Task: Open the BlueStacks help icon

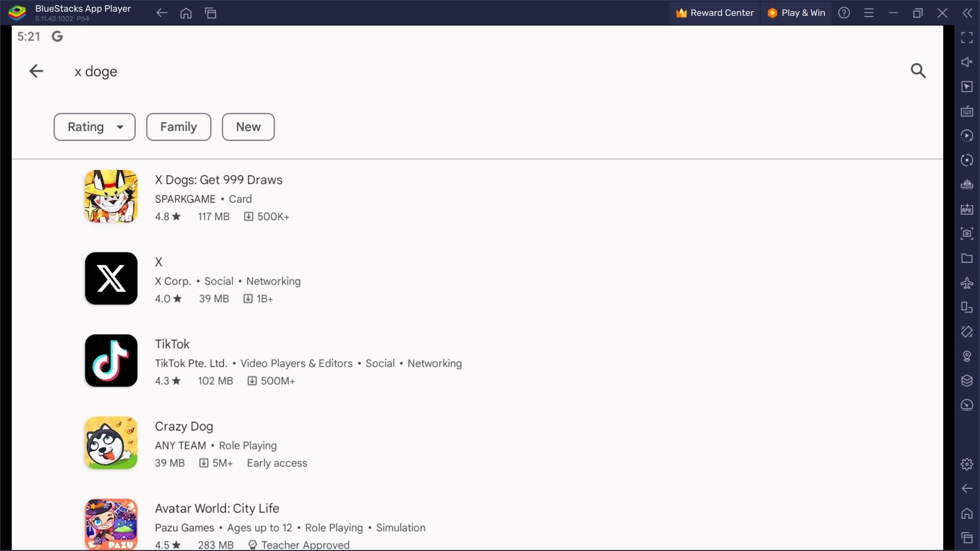Action: 844,13
